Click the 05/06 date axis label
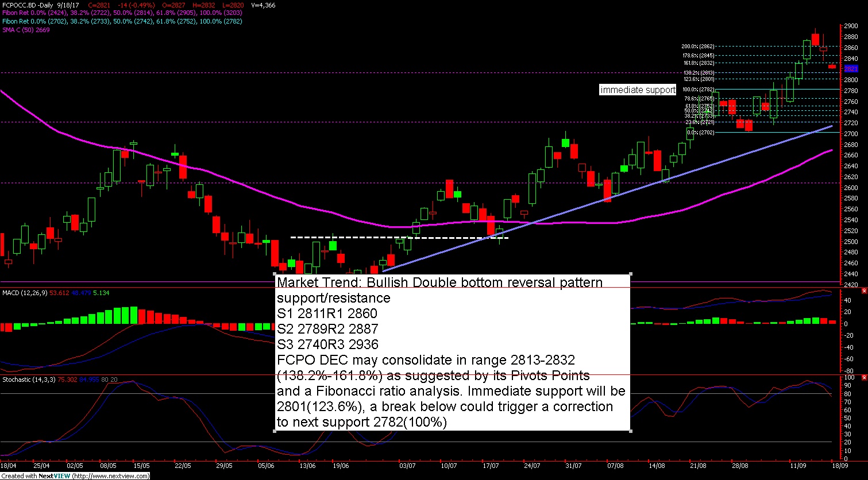868x480 pixels. (266, 466)
